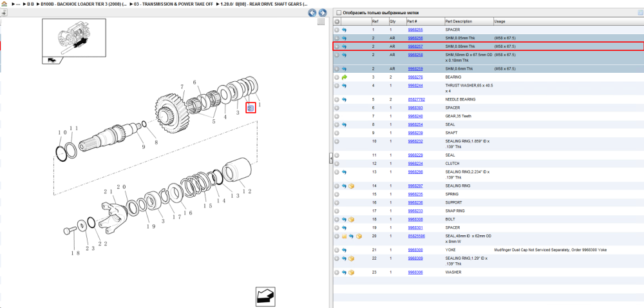This screenshot has width=644, height=308.
Task: Click highlighted callout 2 in the diagram
Action: 251,108
